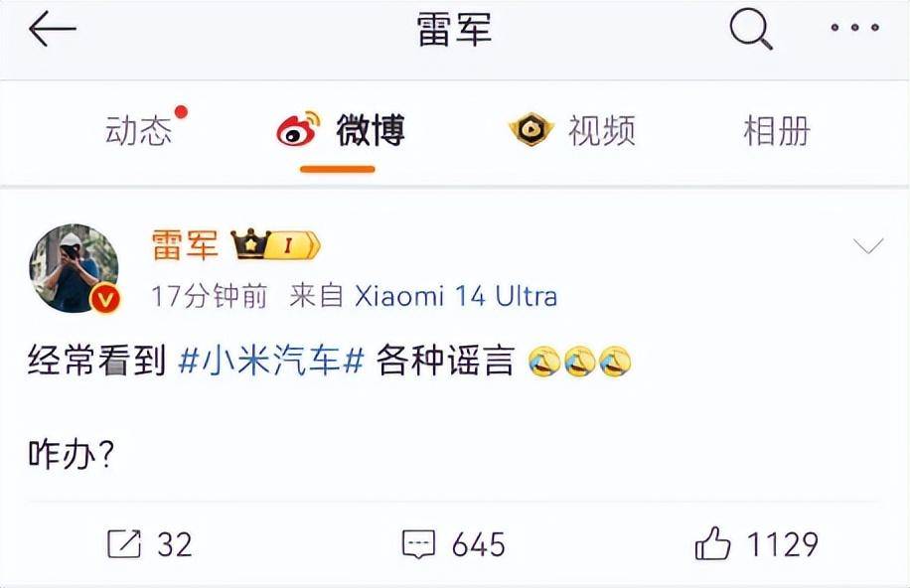Select the 微博 tab

371,129
